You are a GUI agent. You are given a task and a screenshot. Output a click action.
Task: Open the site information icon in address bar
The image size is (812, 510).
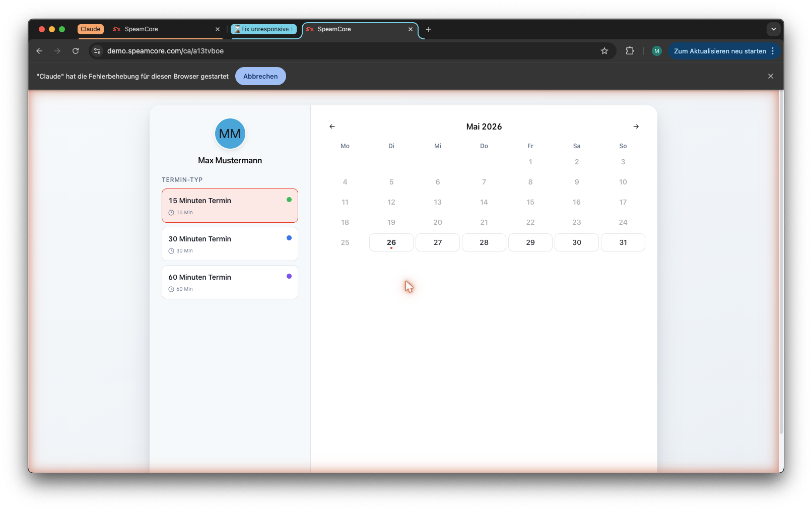click(97, 51)
